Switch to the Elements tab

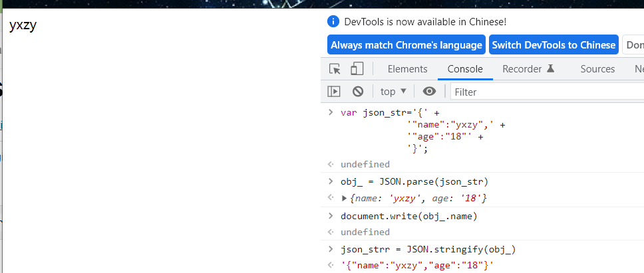point(407,69)
